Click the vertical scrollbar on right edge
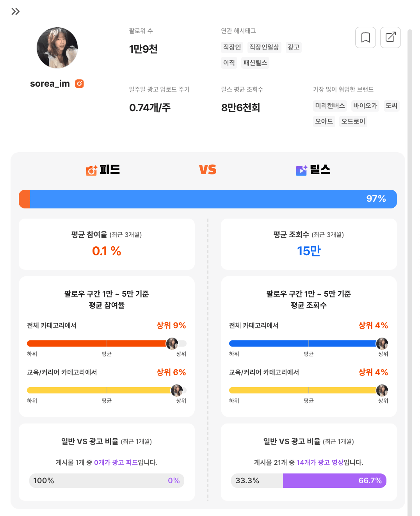 409,272
